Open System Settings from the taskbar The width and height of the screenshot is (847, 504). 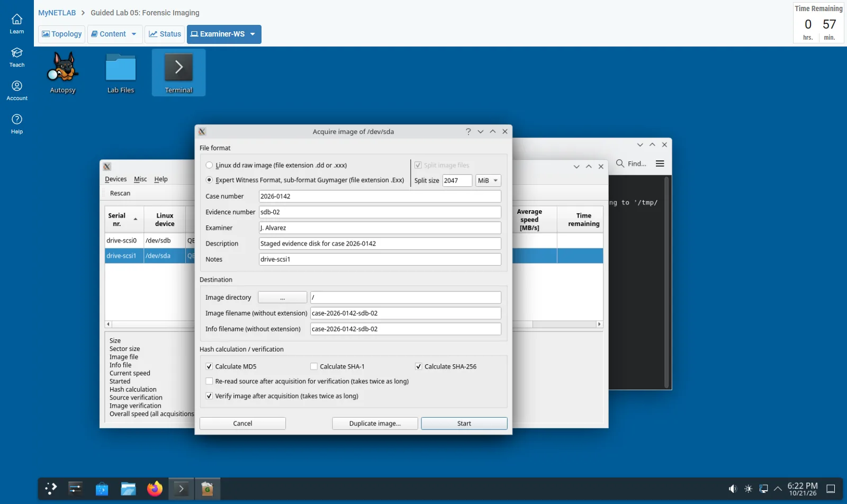point(76,489)
